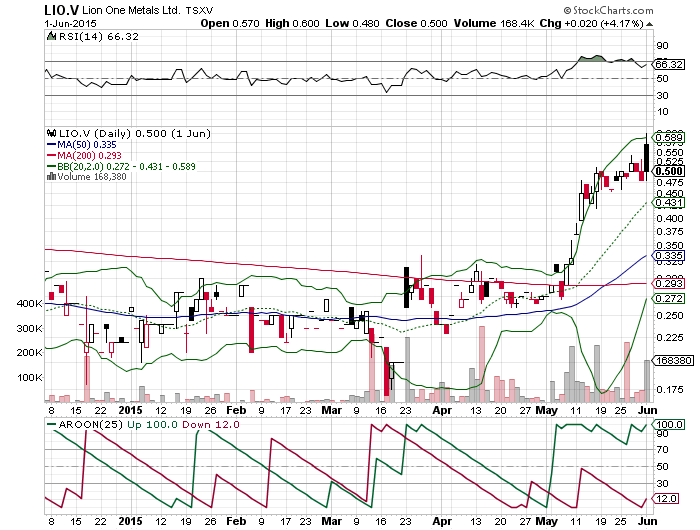Image resolution: width=700 pixels, height=530 pixels.
Task: Click the green AROON(25) legend line swatch
Action: [x=51, y=424]
